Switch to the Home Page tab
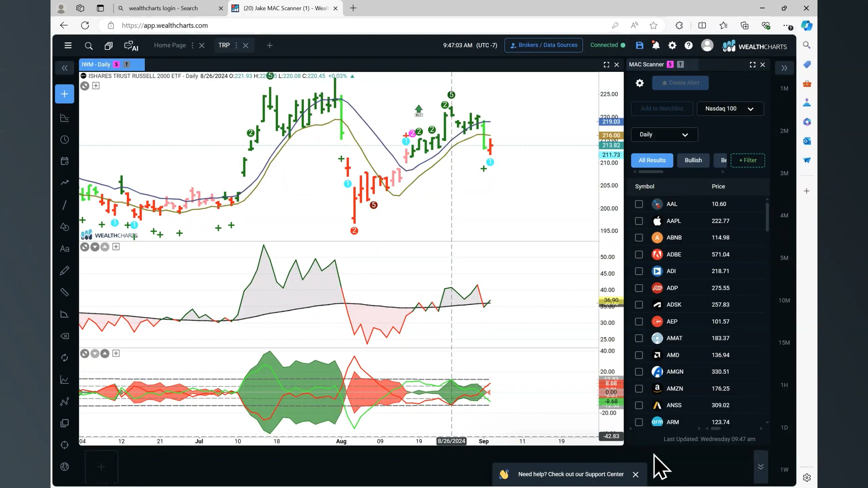868x488 pixels. click(x=170, y=45)
